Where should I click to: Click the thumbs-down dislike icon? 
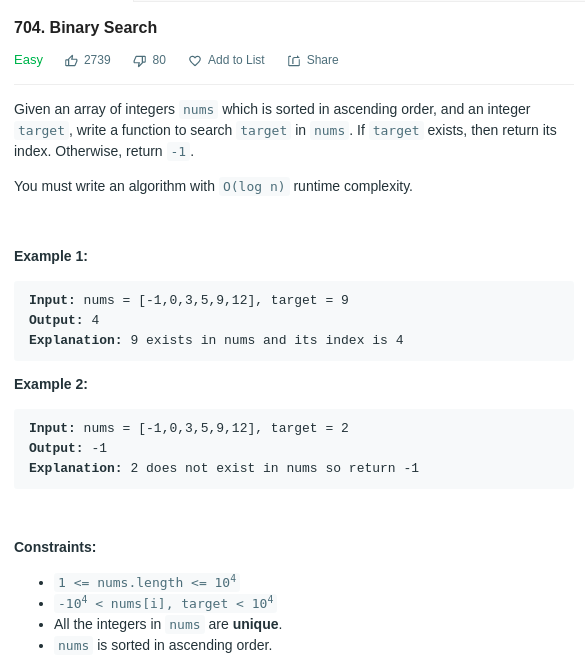(139, 61)
